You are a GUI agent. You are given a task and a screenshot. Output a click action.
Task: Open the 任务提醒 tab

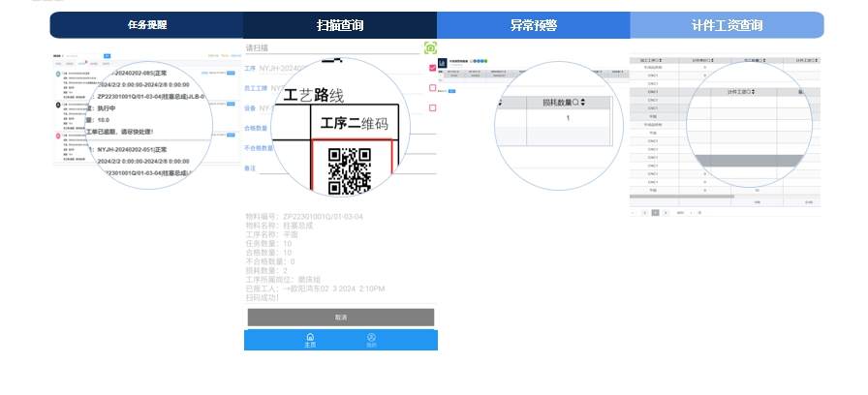point(146,25)
